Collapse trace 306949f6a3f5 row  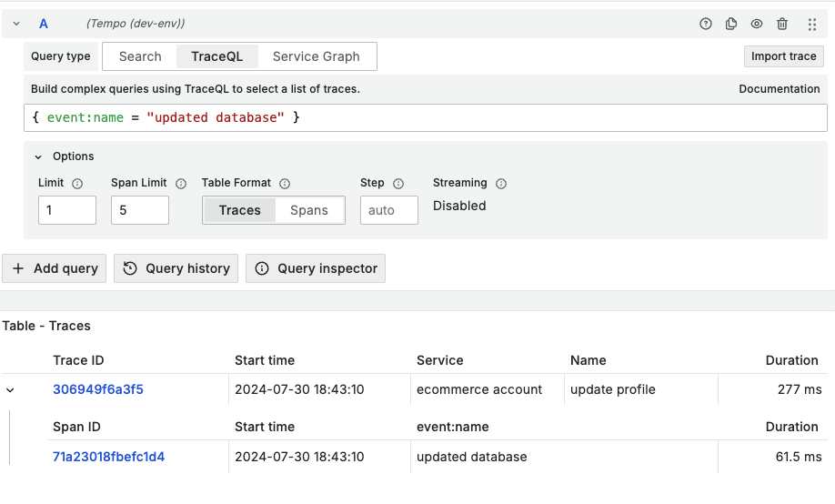point(10,390)
